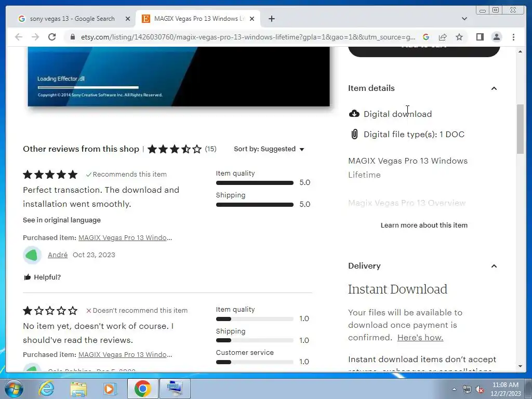Screen dimensions: 532x399
Task: Click the Shipping 5.0 rating bar
Action: (x=255, y=205)
